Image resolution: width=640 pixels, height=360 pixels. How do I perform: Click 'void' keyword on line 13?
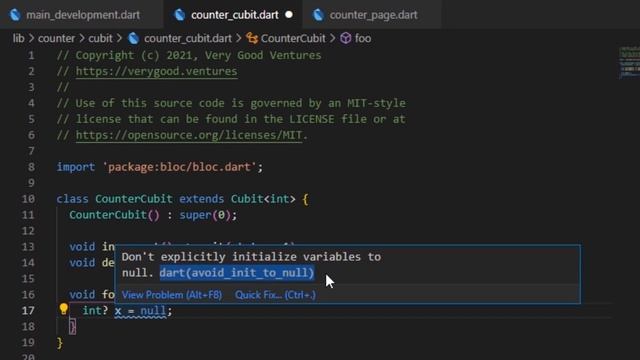[82, 247]
